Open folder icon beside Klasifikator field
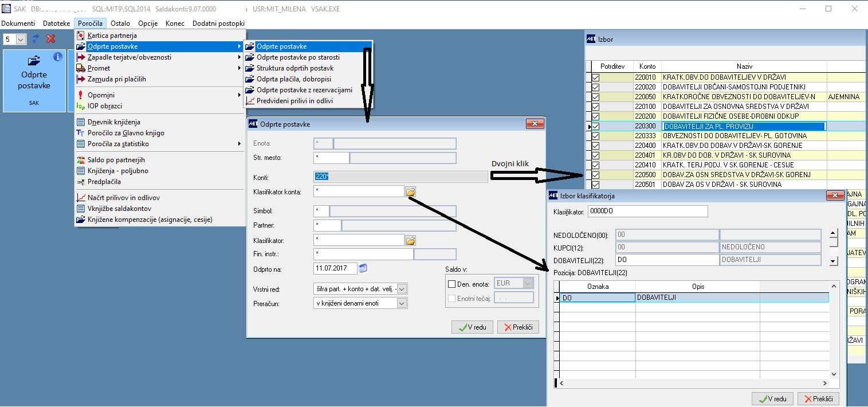Viewport: 868px width, 407px height. tap(410, 240)
